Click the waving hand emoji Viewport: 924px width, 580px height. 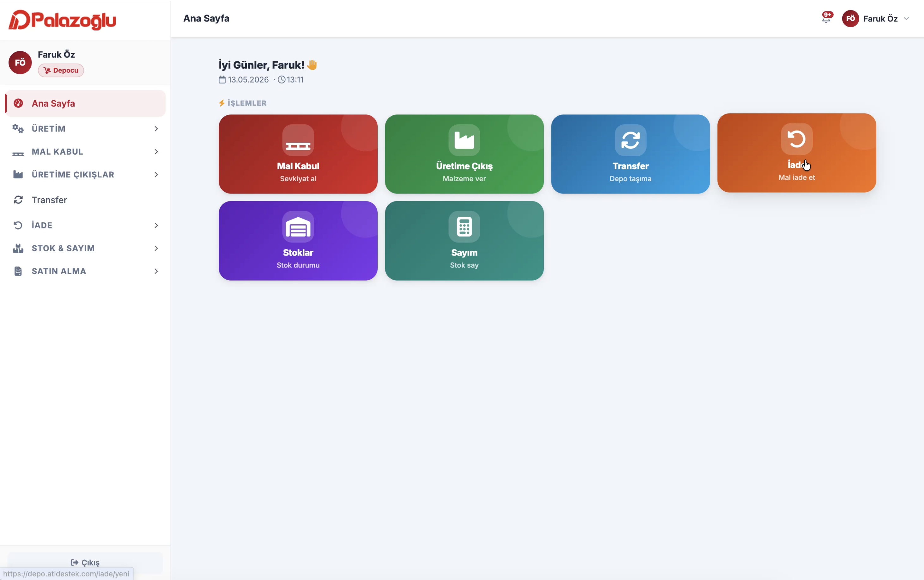tap(312, 65)
